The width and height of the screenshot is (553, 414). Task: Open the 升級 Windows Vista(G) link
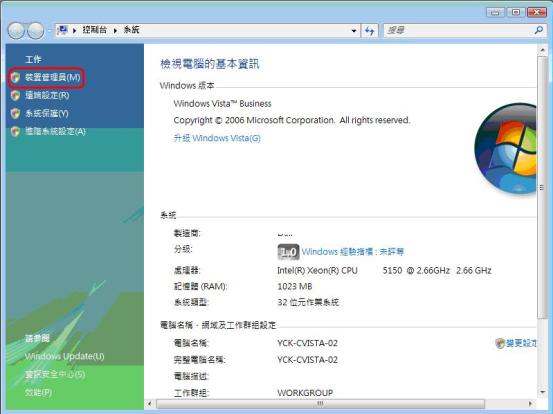217,138
